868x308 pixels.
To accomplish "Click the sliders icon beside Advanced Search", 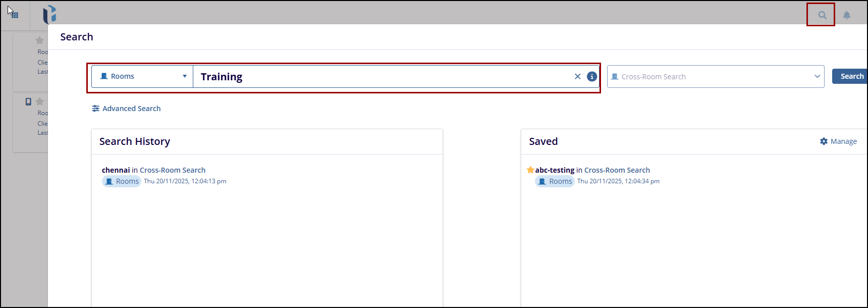I will (x=96, y=109).
